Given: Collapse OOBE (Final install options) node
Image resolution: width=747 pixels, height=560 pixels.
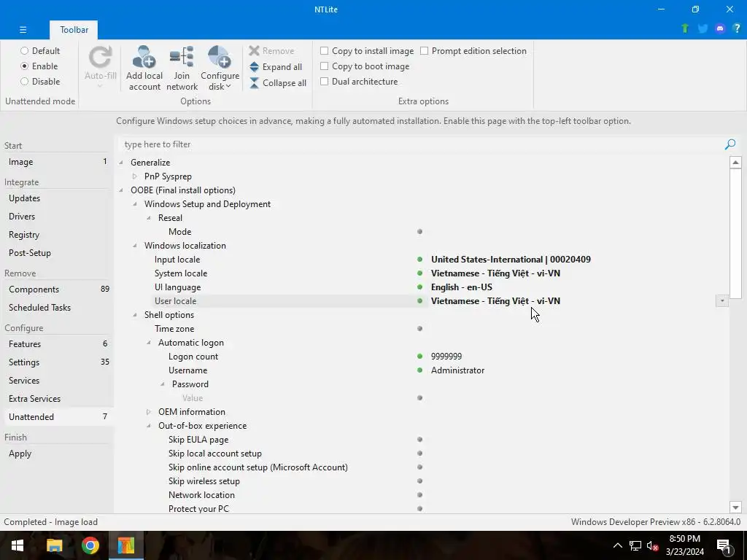Looking at the screenshot, I should (121, 190).
